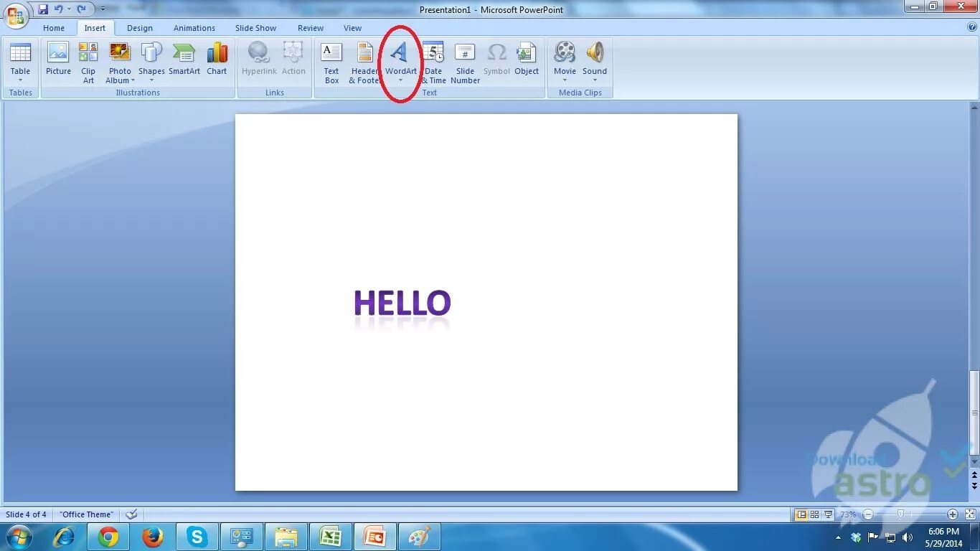Open PowerPoint Help
This screenshot has width=980, height=551.
tap(972, 27)
